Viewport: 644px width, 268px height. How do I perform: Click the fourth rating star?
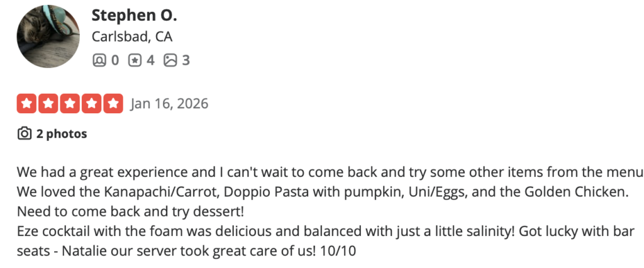pos(91,103)
